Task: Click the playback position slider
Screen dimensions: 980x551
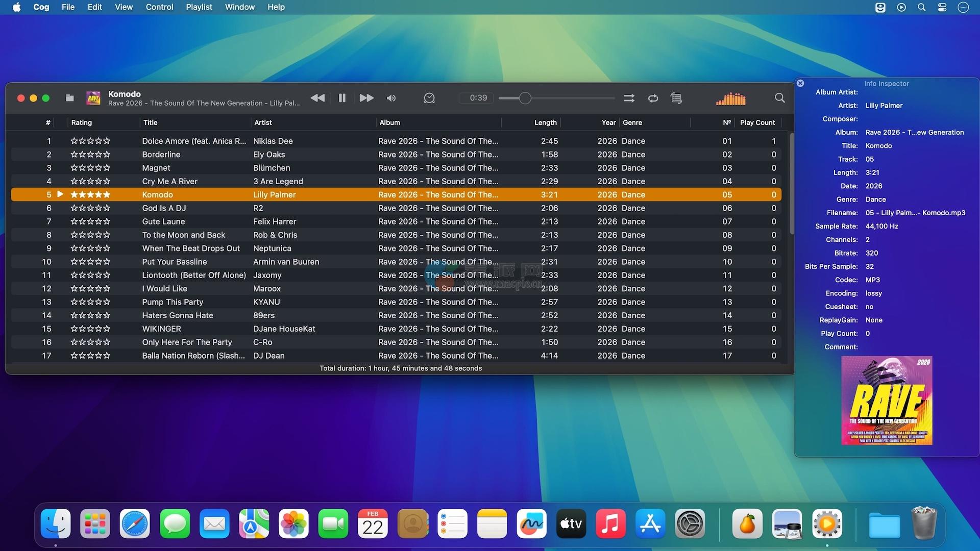Action: tap(556, 98)
